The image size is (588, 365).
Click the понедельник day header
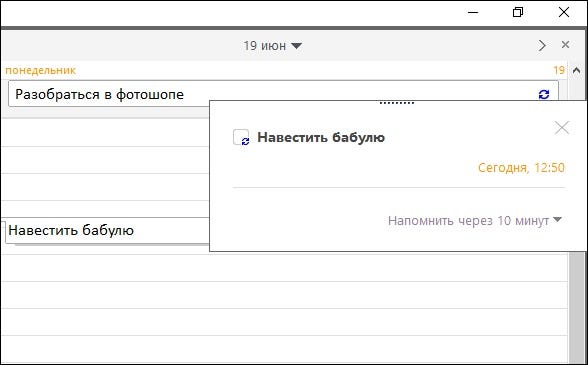[x=40, y=70]
